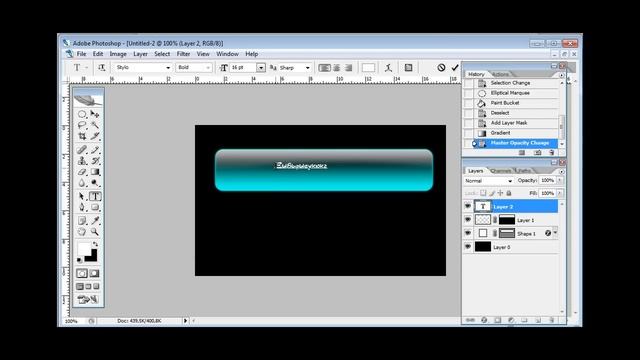
Task: Select the Path Selection tool
Action: click(82, 196)
